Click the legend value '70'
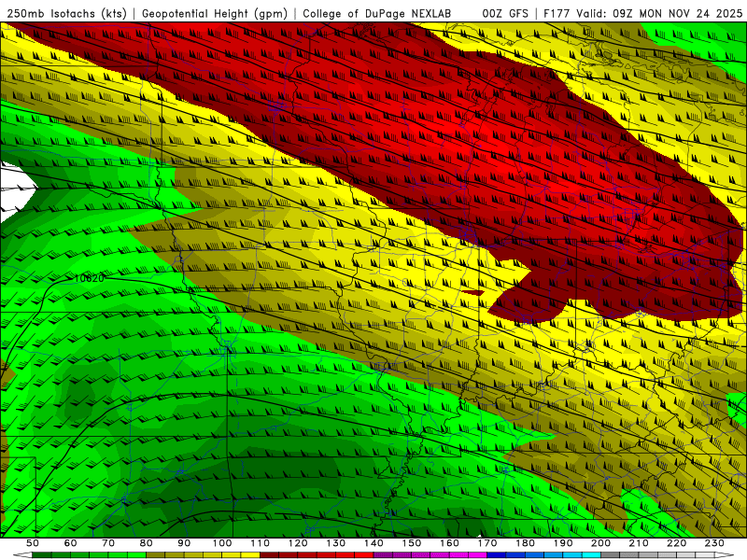Image resolution: width=747 pixels, height=560 pixels. pyautogui.click(x=108, y=543)
